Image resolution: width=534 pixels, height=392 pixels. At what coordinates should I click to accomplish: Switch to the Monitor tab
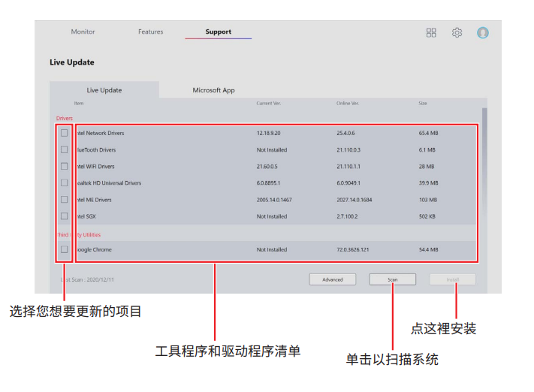click(x=83, y=32)
